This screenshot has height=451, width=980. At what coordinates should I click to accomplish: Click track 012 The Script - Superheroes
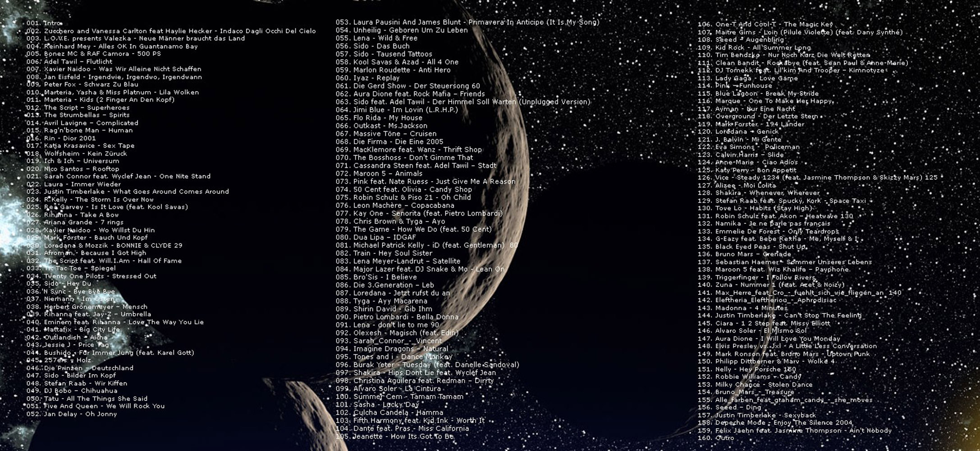click(78, 107)
